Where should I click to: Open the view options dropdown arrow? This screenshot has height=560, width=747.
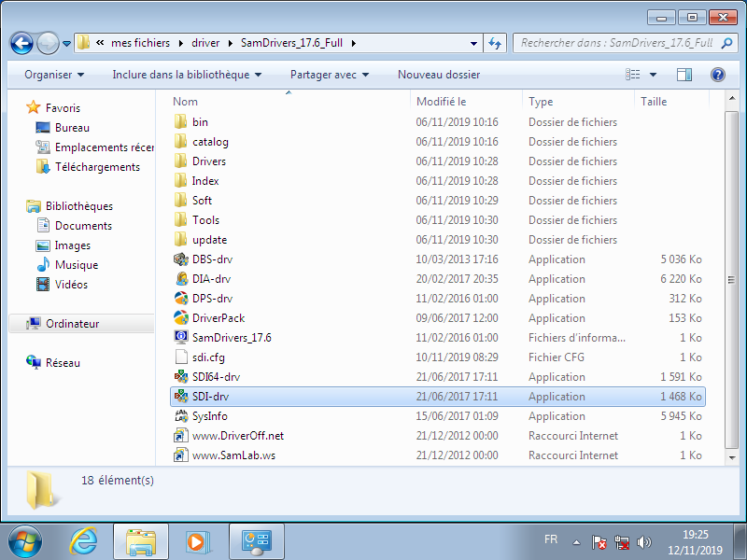coord(653,75)
